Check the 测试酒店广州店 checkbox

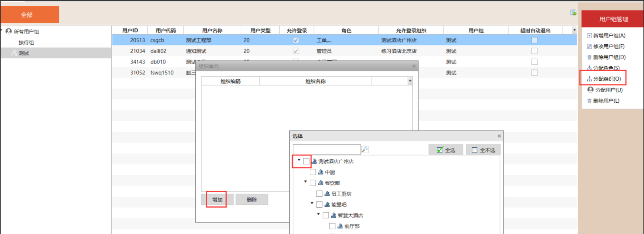(x=306, y=161)
